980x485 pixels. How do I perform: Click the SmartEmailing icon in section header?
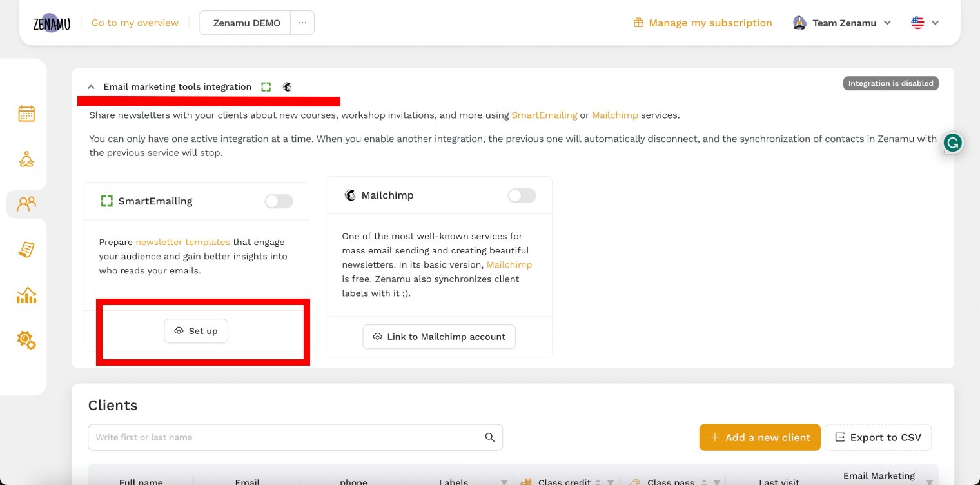pos(266,86)
